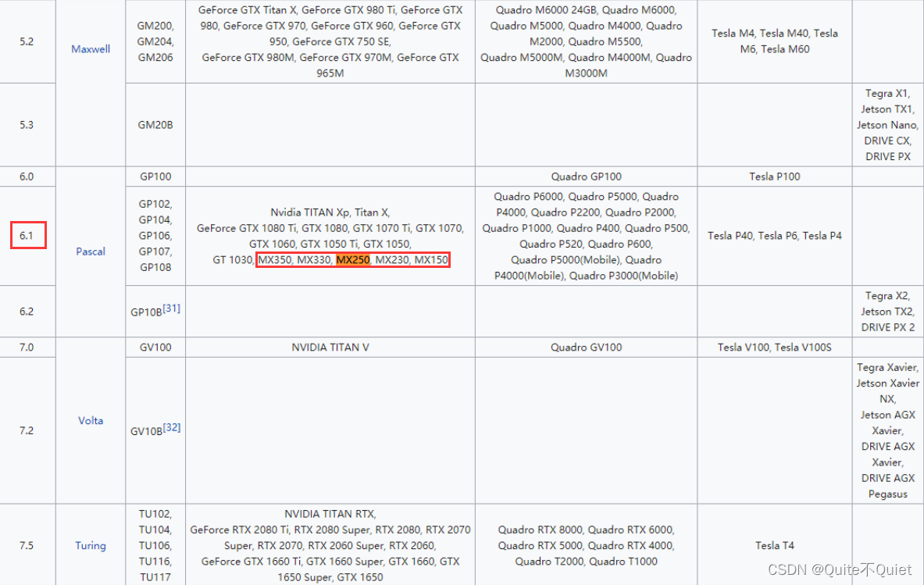Click the Quadro GV100 cell
The height and width of the screenshot is (585, 924).
[587, 348]
